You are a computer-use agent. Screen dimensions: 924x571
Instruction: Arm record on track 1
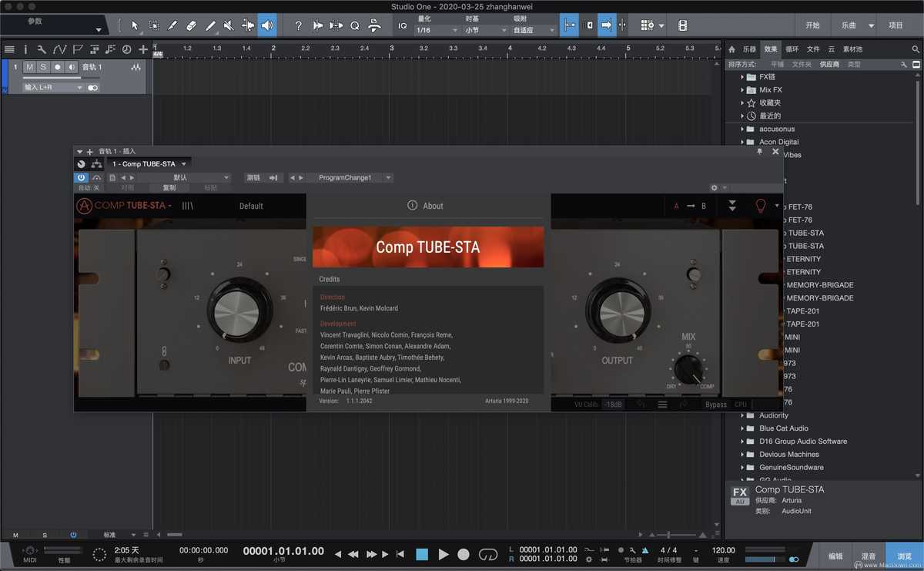click(57, 67)
